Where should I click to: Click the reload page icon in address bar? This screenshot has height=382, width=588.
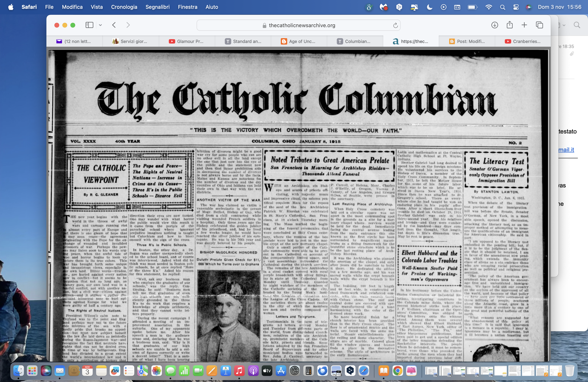click(395, 25)
